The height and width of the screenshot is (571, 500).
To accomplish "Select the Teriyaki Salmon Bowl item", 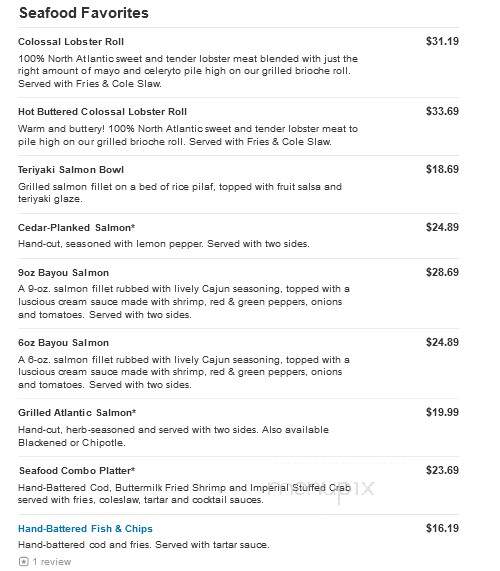I will tap(71, 170).
